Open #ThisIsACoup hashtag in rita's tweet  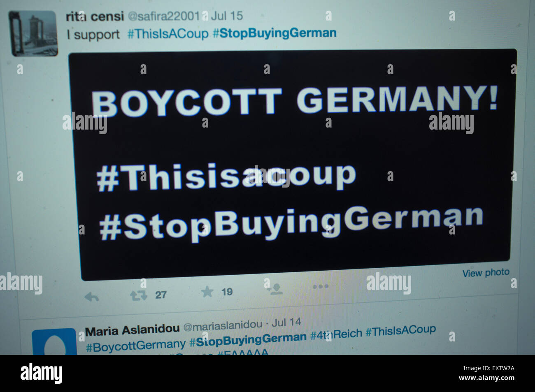pos(168,34)
